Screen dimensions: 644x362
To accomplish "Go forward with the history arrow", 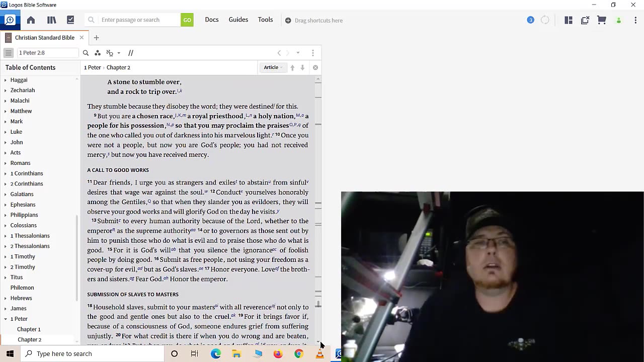I will coord(288,53).
